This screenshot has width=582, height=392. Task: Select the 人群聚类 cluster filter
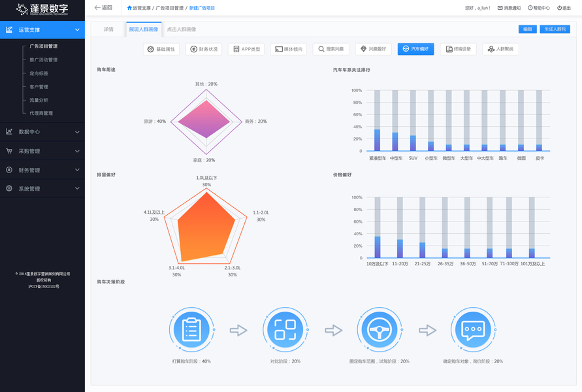[501, 49]
